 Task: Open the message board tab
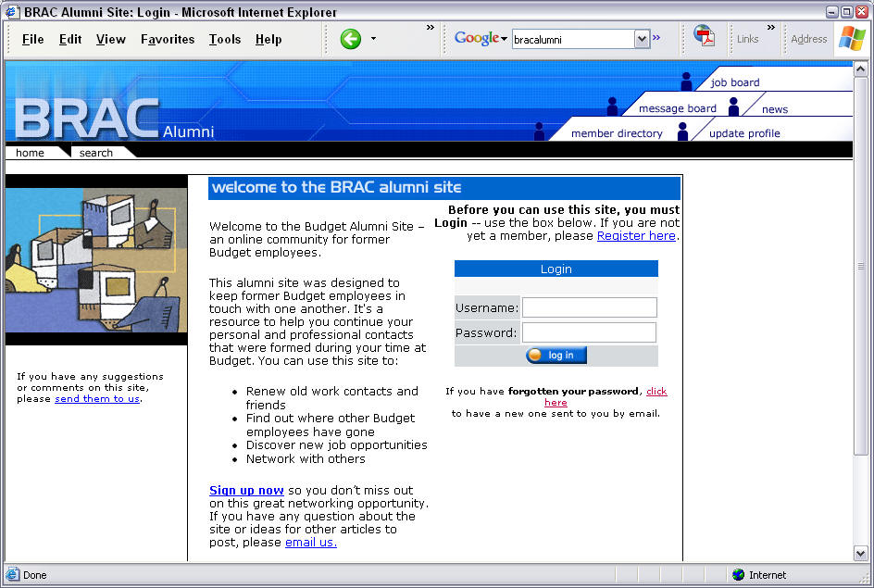[x=677, y=108]
